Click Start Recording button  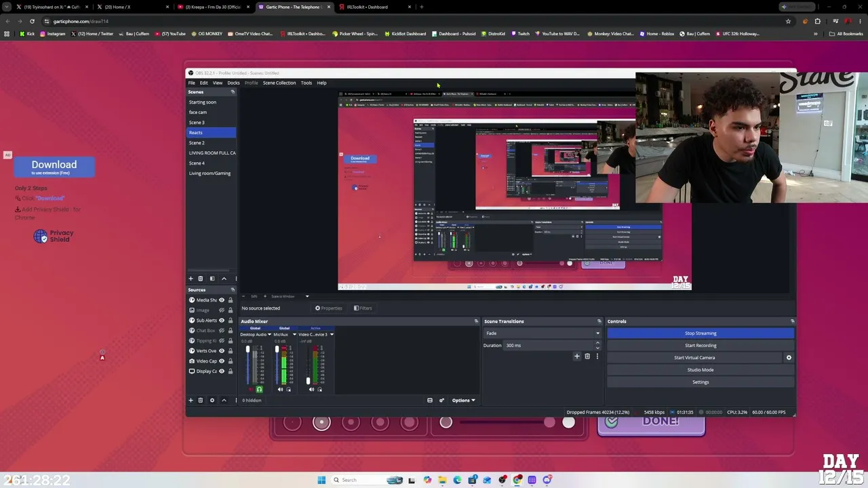(x=701, y=345)
